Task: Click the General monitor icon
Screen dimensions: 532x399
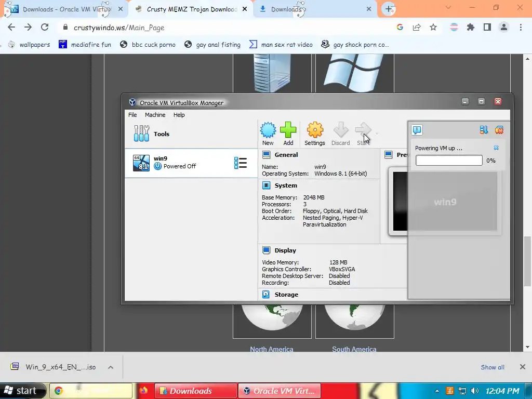Action: tap(267, 155)
